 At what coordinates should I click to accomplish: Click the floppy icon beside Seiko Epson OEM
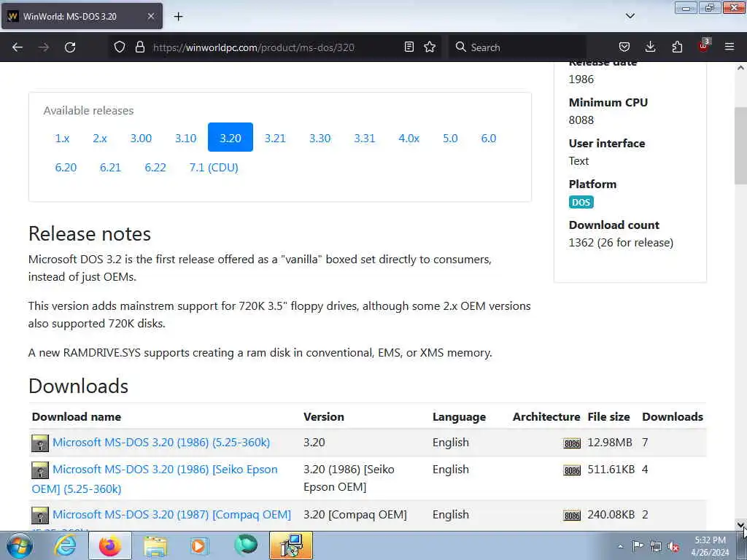[x=40, y=470]
